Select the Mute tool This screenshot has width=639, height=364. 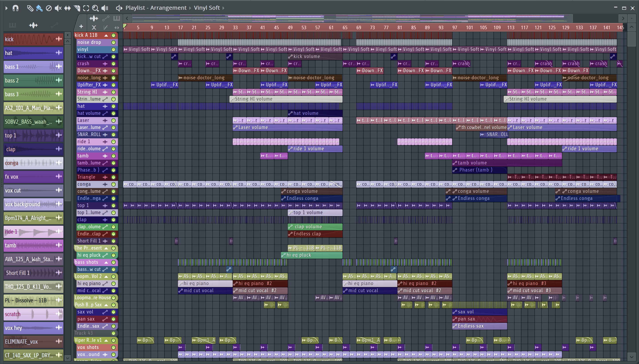58,8
